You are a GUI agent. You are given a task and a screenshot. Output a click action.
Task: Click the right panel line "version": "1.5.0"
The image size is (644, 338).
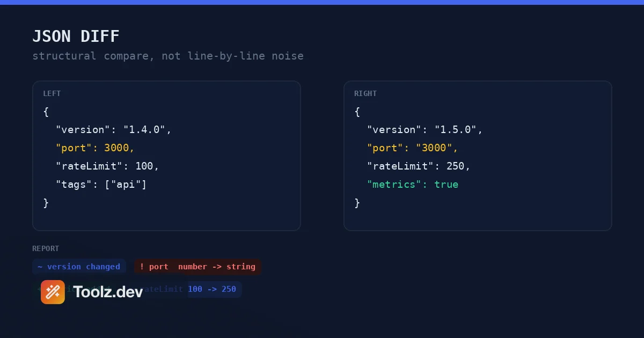(425, 130)
